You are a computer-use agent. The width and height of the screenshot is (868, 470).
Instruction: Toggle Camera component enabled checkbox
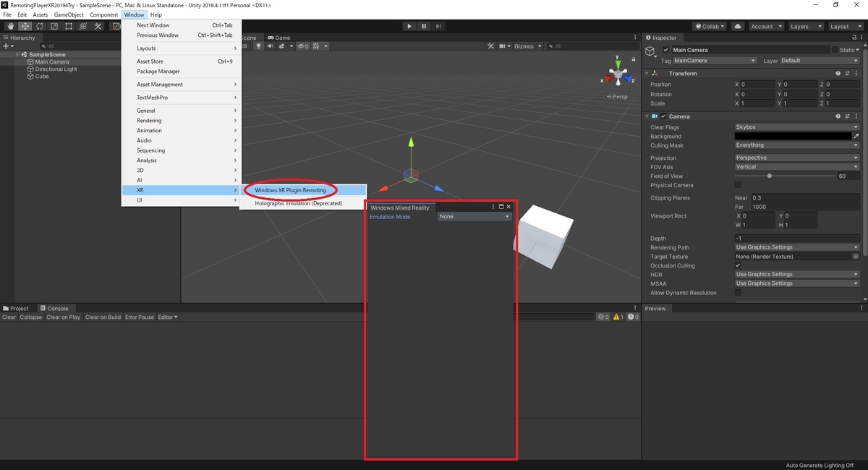663,116
